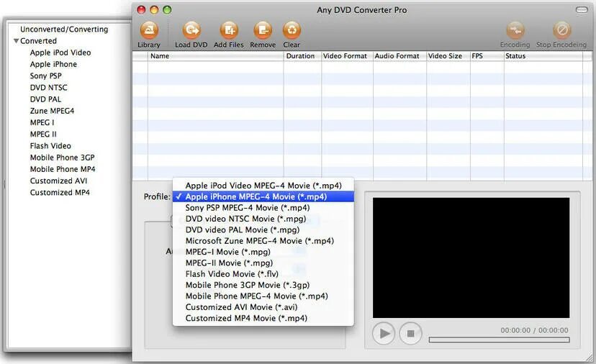596x364 pixels.
Task: Choose Sony PSP MPEG-4 Movie profile
Action: point(263,207)
